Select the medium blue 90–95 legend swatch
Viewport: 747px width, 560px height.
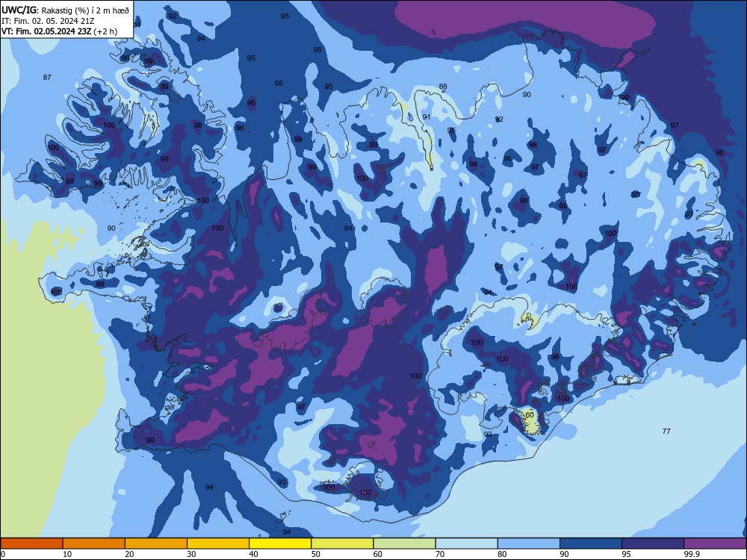[591, 544]
